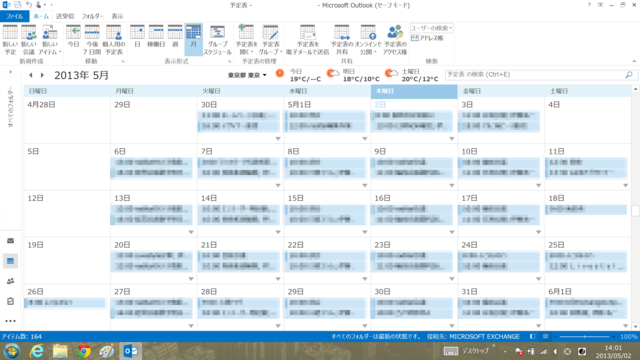The image size is (640, 360).
Task: Expand the folder pane arrow
Action: point(11,72)
